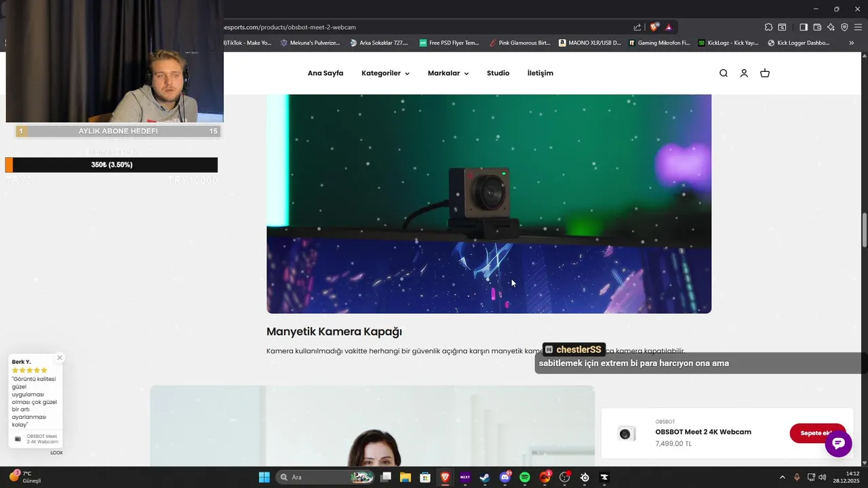Open the Kick Logger Dashboard bookmark
Image resolution: width=868 pixels, height=488 pixels.
[799, 43]
